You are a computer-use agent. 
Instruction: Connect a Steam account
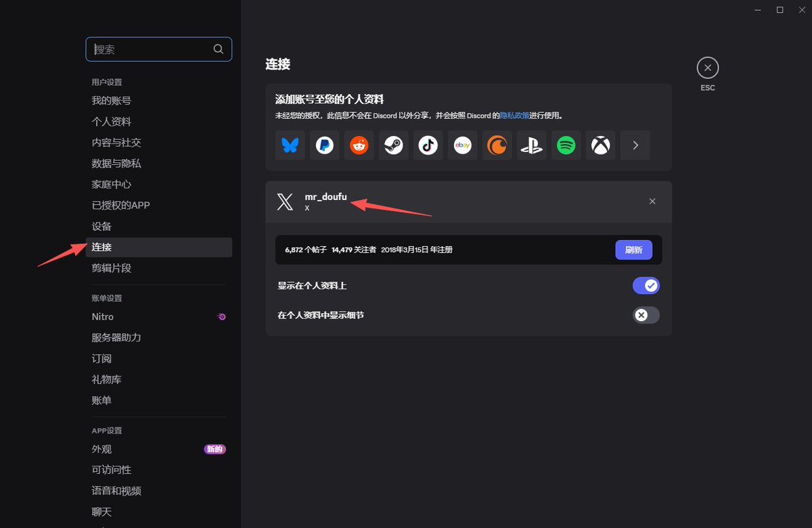(394, 145)
